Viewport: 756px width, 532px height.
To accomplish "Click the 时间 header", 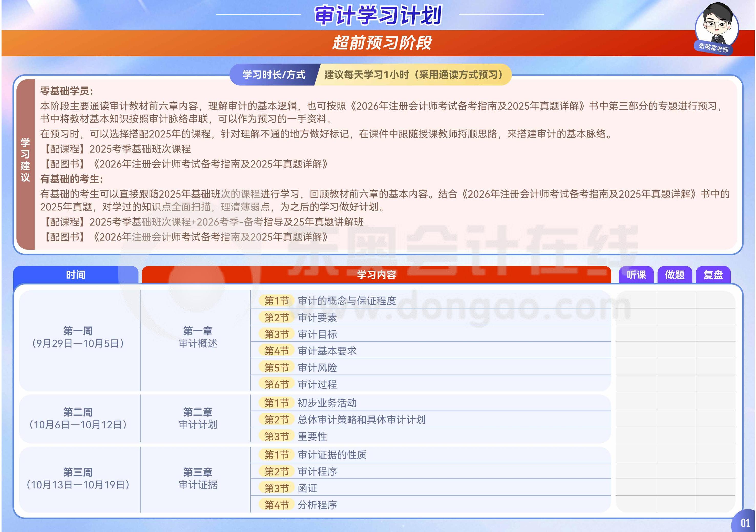I will 76,275.
